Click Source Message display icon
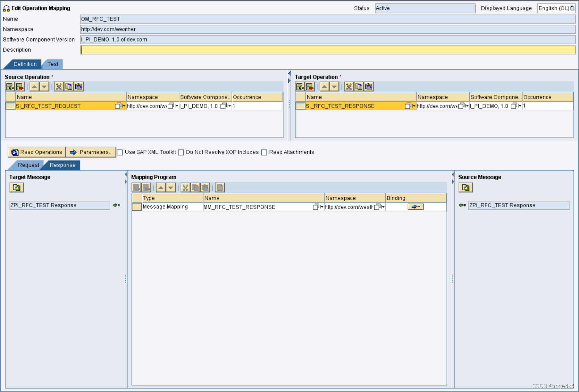Viewport: 579px width, 392px height. click(x=466, y=188)
